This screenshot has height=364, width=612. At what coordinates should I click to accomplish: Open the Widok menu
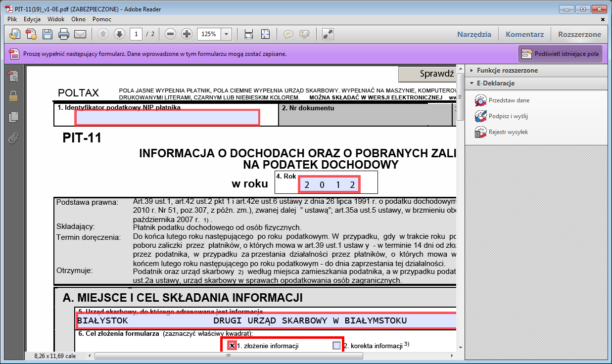[56, 19]
